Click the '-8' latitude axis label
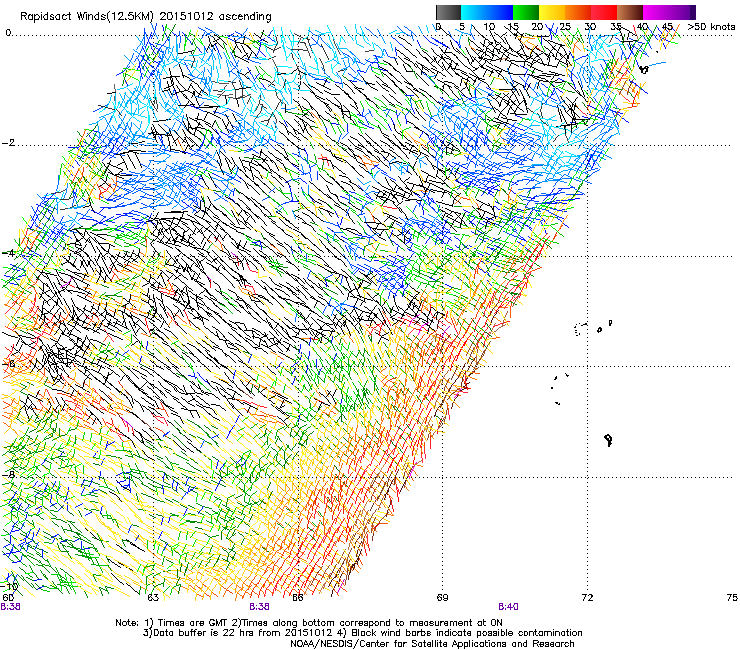 click(x=8, y=475)
